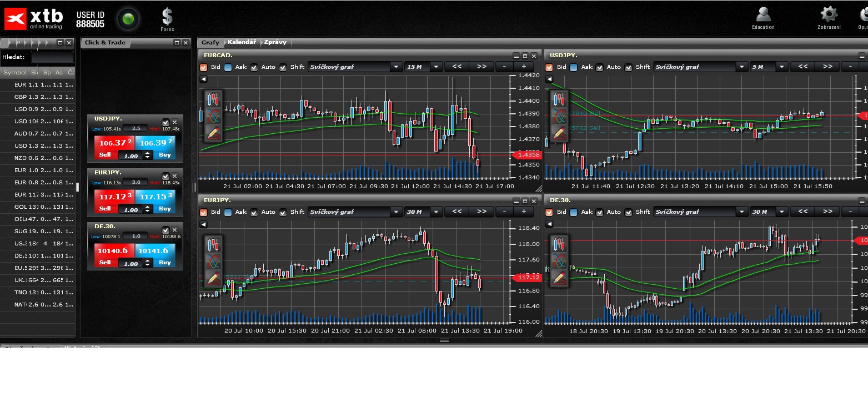The image size is (868, 407).
Task: Toggle the Shift checkbox on EURJPY chart
Action: click(283, 212)
